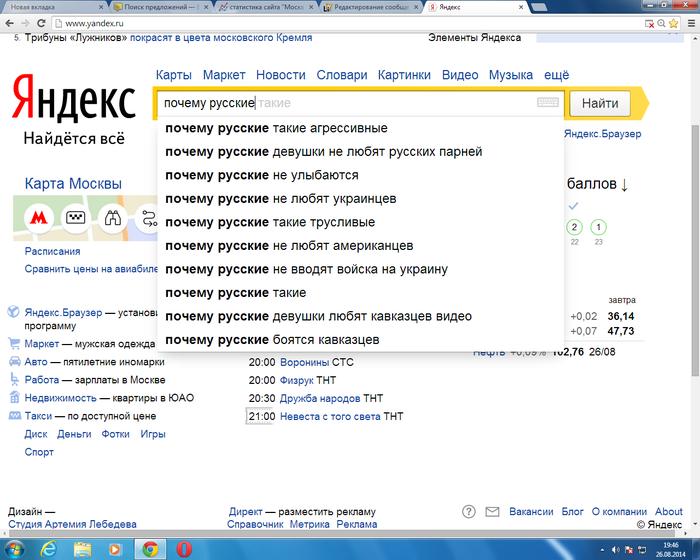Screen dimensions: 700x560
Task: Open the Словари service link
Action: tap(342, 75)
